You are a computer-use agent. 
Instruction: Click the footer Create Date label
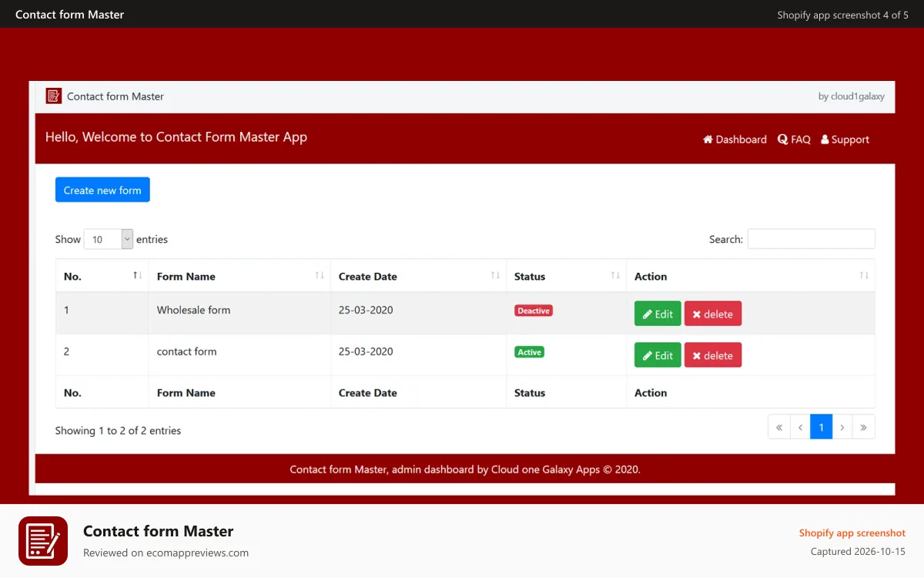tap(368, 393)
